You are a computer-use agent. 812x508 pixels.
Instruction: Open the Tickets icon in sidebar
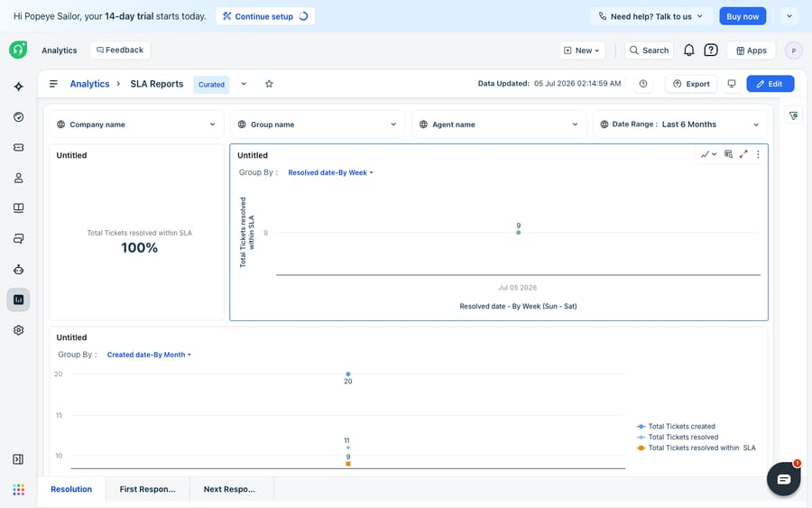click(x=19, y=148)
